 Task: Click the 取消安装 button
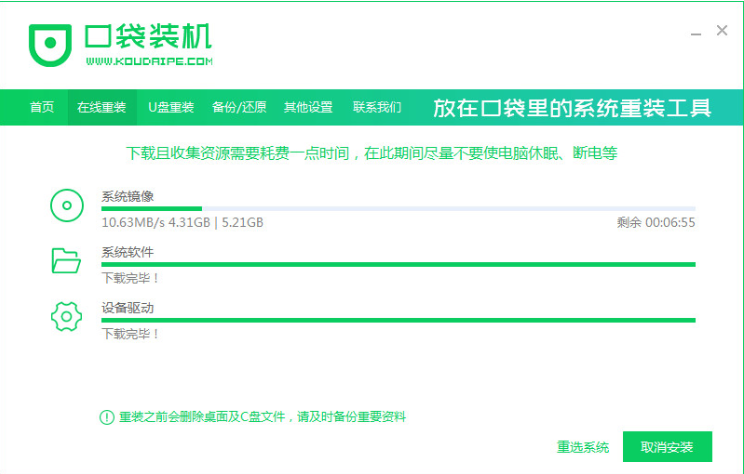click(x=667, y=446)
